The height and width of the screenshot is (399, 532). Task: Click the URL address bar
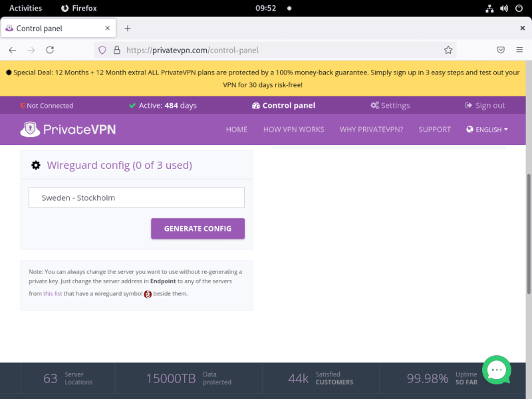tap(279, 50)
